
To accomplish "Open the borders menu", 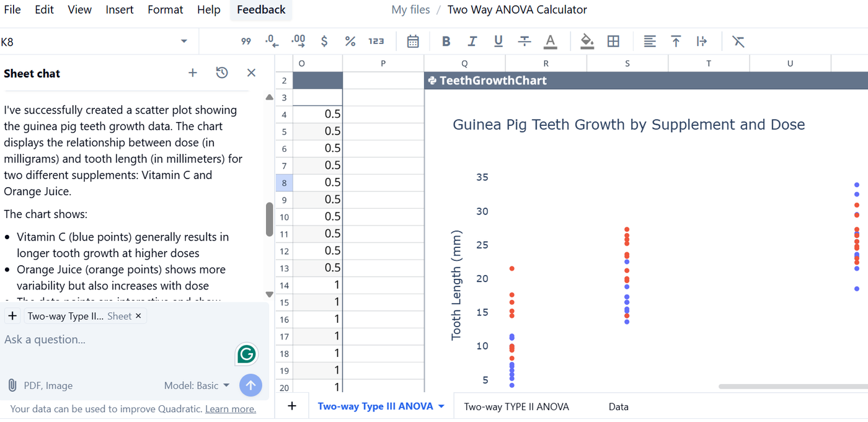I will pyautogui.click(x=613, y=42).
